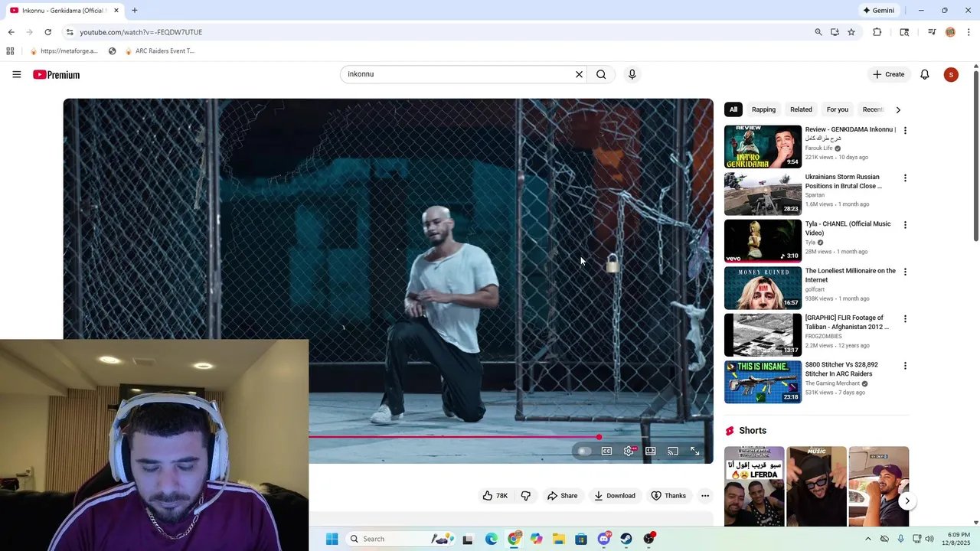This screenshot has height=551, width=980.
Task: Show more filter chips with right arrow
Action: pyautogui.click(x=898, y=109)
